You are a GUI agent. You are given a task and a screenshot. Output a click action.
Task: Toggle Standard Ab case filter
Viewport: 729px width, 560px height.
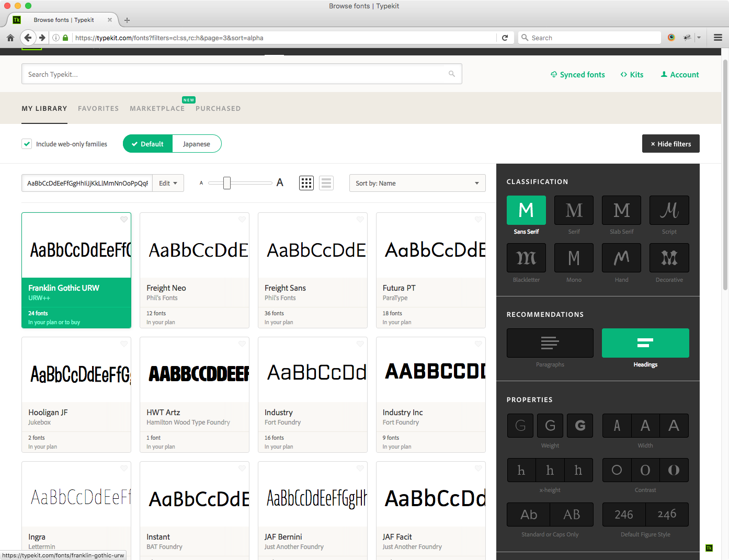point(529,515)
